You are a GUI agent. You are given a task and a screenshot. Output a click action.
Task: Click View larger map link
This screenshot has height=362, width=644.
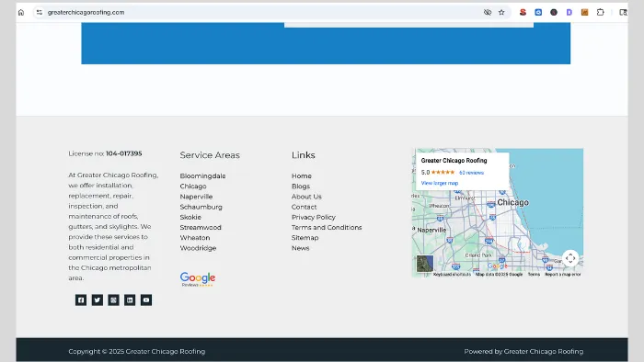pos(440,183)
